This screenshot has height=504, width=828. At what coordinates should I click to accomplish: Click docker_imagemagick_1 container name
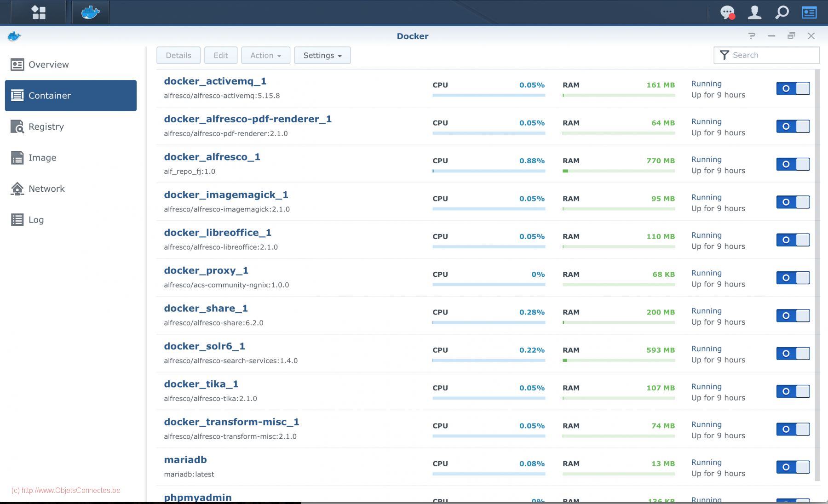[x=226, y=195]
